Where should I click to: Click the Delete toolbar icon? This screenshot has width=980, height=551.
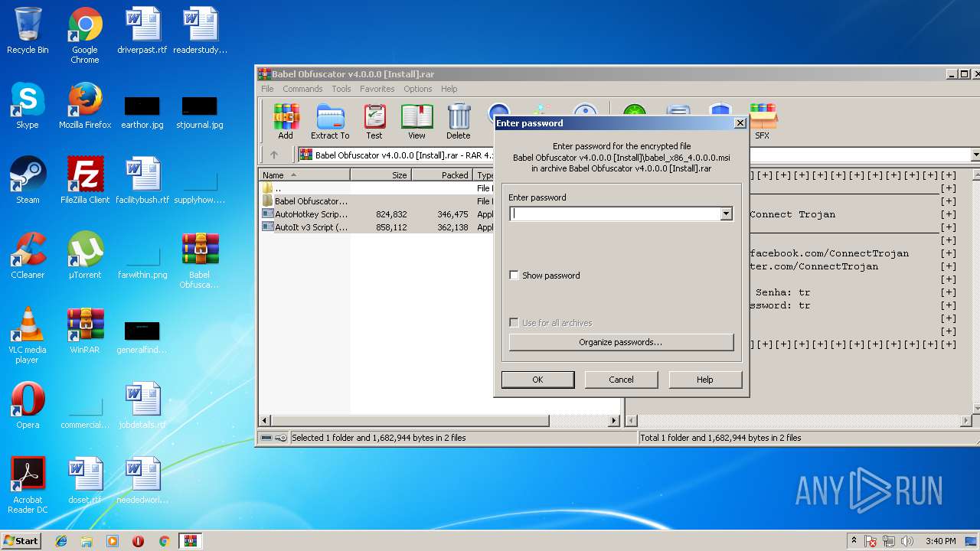(x=458, y=122)
